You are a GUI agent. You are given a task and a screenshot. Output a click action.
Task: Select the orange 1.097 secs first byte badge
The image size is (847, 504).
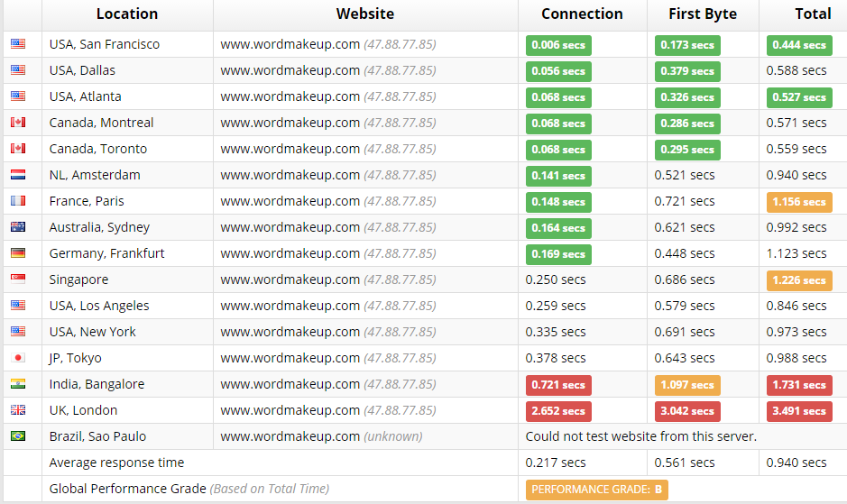coord(687,385)
